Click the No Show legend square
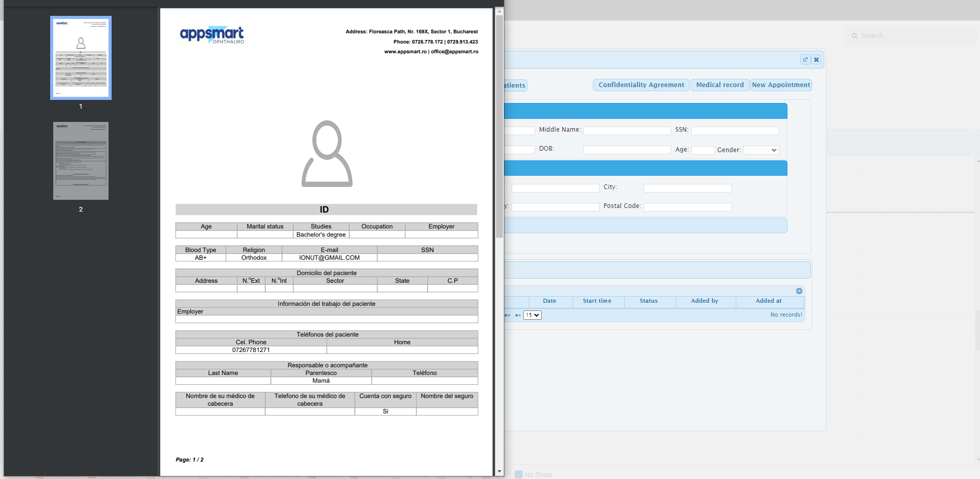 pos(519,474)
